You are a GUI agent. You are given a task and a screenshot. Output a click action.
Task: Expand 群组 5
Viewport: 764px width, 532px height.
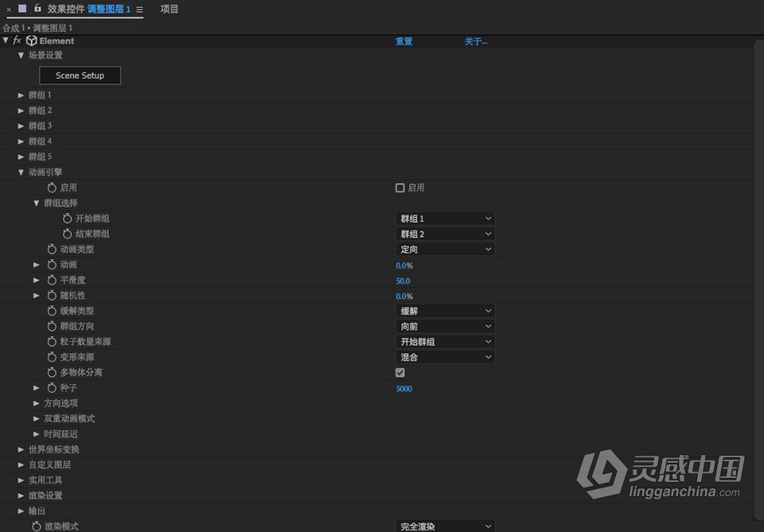tap(21, 157)
